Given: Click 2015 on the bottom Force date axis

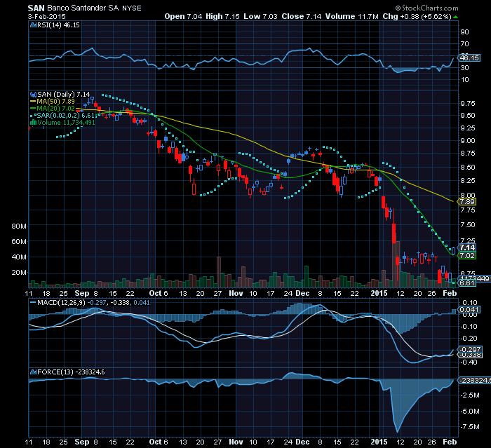Looking at the screenshot, I should click(x=379, y=442).
